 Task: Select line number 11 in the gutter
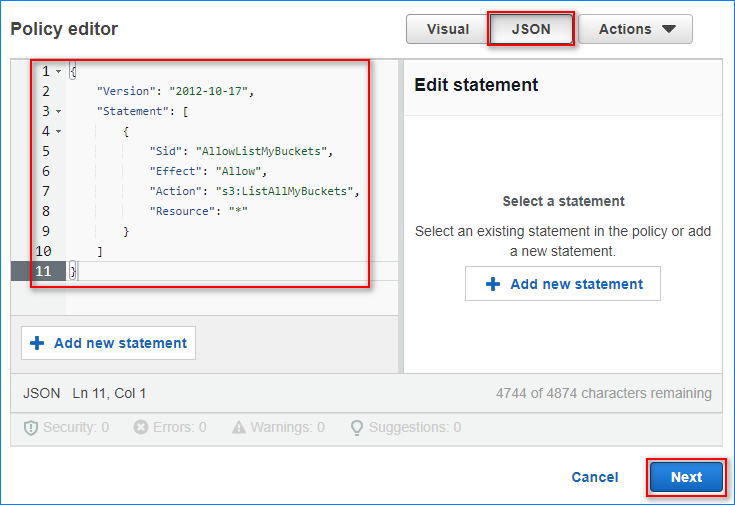(43, 271)
